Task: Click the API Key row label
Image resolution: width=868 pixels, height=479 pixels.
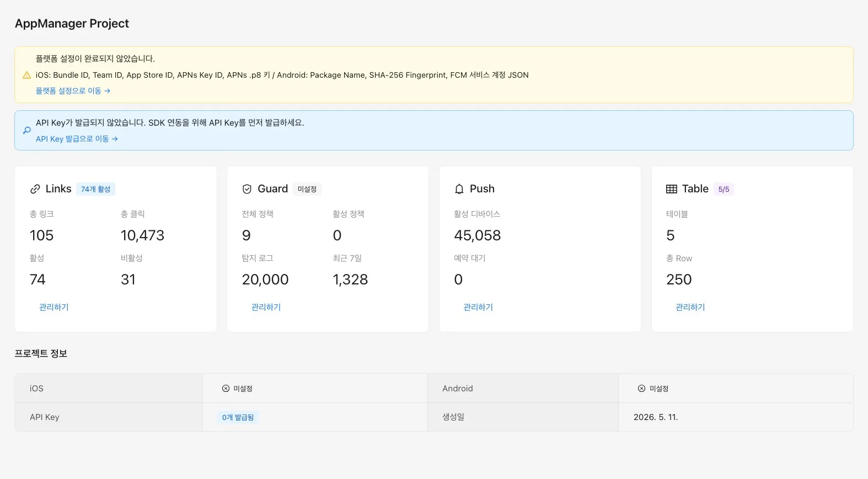Action: (45, 417)
